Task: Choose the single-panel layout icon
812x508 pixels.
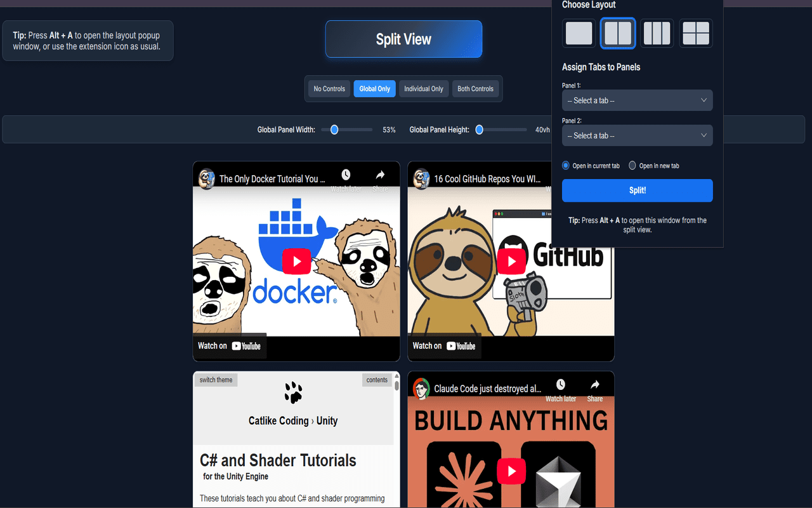Action: click(579, 33)
